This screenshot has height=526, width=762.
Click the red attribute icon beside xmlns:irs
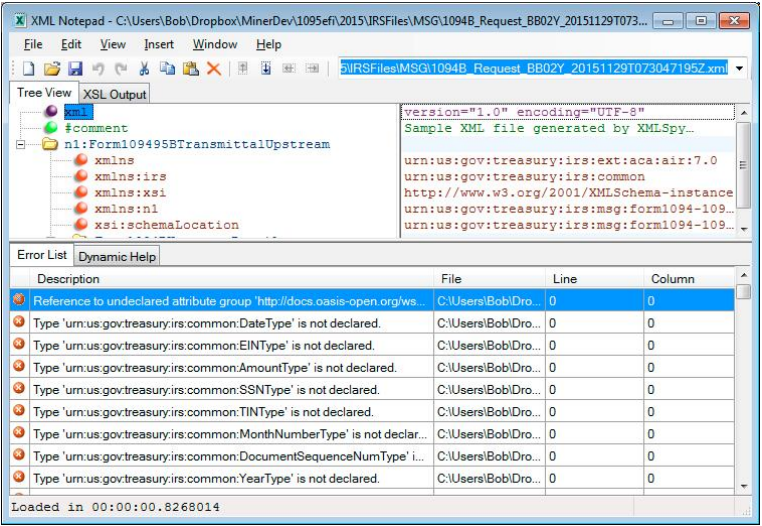point(81,175)
